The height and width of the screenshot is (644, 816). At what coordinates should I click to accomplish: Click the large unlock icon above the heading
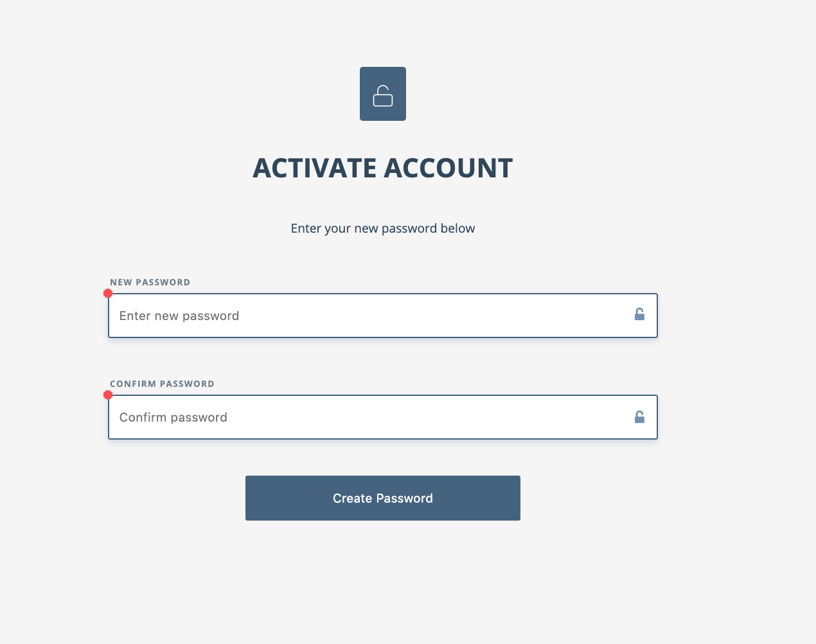point(383,96)
